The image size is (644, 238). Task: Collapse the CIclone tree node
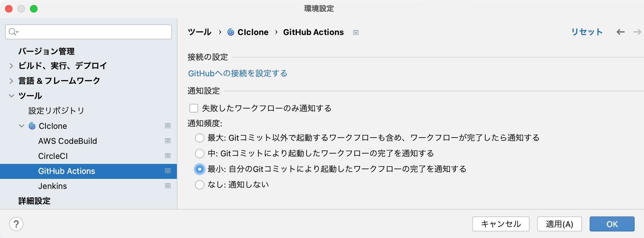[22, 126]
